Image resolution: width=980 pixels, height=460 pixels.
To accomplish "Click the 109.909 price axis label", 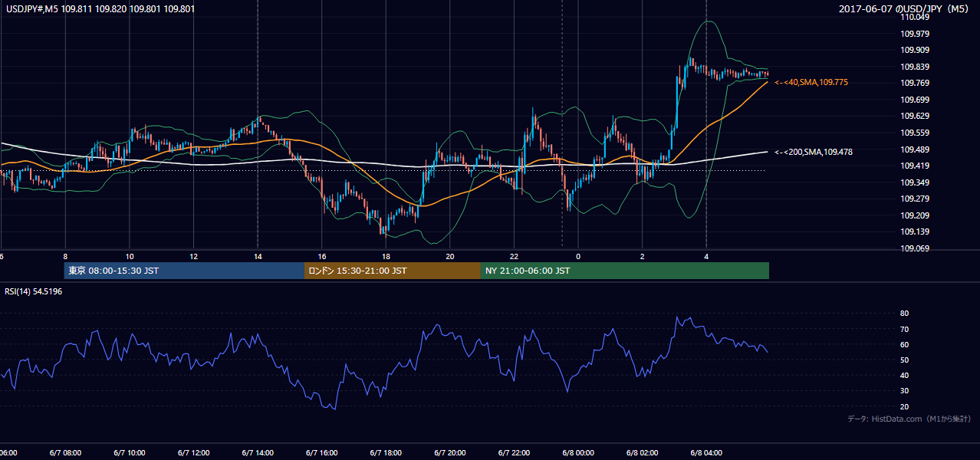I will [x=916, y=50].
